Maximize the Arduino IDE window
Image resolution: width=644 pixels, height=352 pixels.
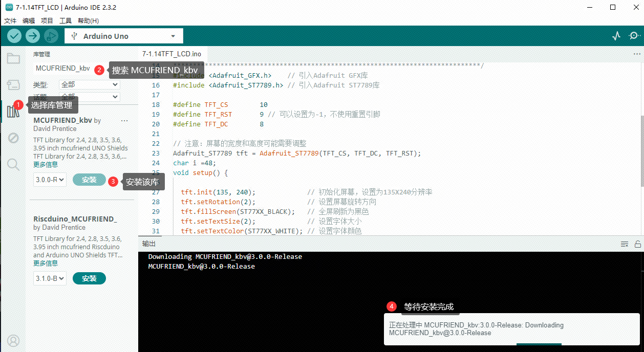(x=613, y=7)
